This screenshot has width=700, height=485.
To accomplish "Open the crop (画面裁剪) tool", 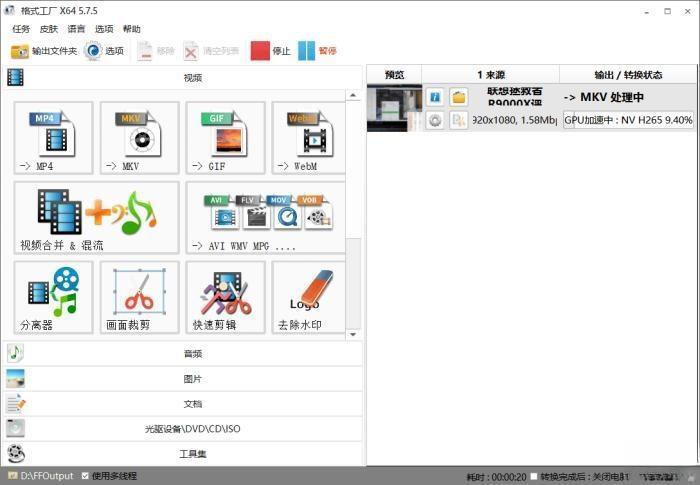I will [139, 297].
